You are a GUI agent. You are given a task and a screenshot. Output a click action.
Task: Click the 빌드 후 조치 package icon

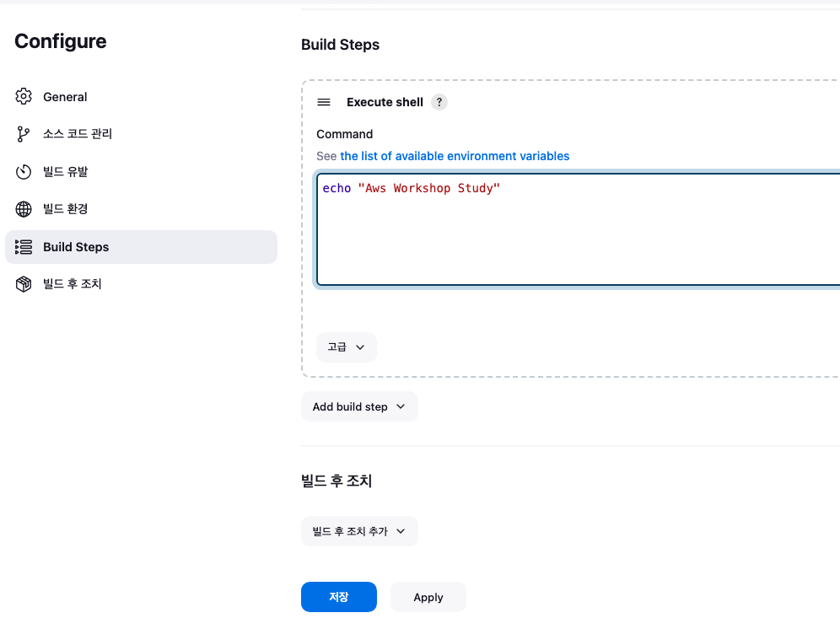(24, 284)
